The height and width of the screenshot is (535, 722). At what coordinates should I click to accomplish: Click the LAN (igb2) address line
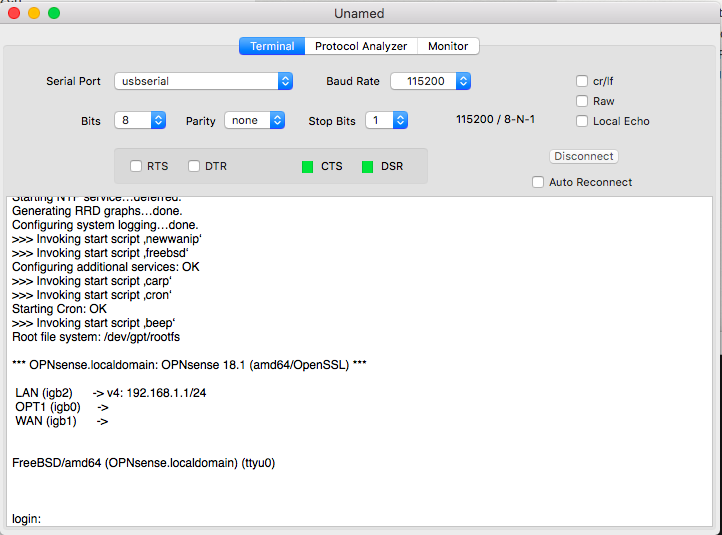tap(111, 393)
